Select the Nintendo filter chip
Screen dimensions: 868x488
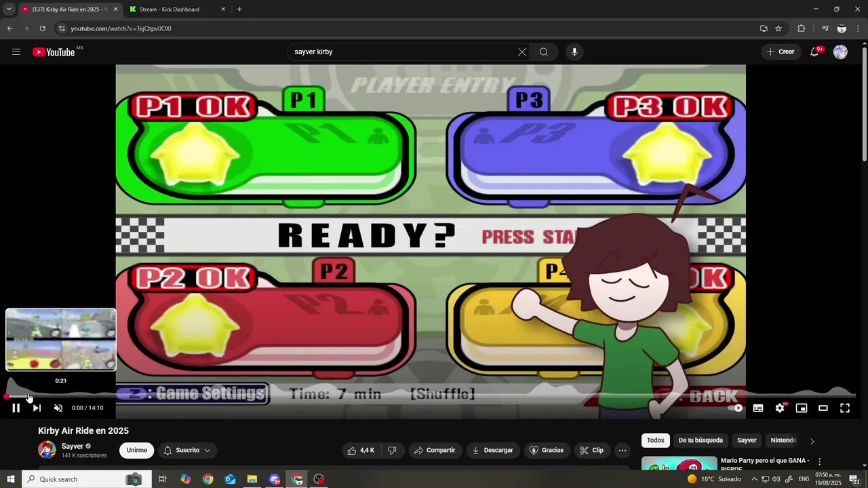(x=783, y=441)
